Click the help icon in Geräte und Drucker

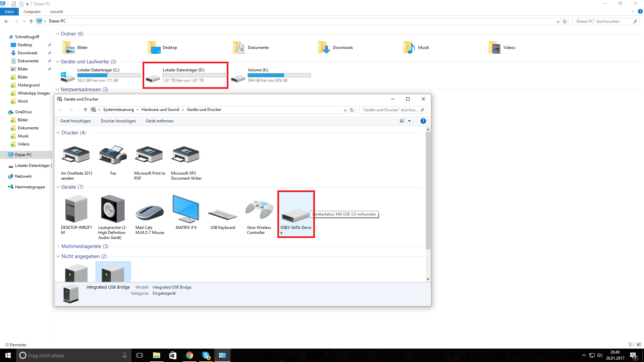point(423,121)
